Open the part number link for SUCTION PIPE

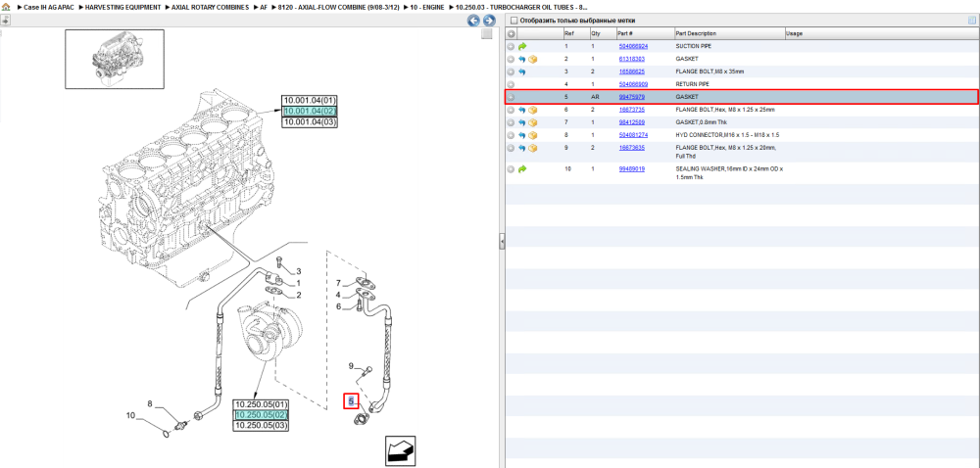[633, 46]
